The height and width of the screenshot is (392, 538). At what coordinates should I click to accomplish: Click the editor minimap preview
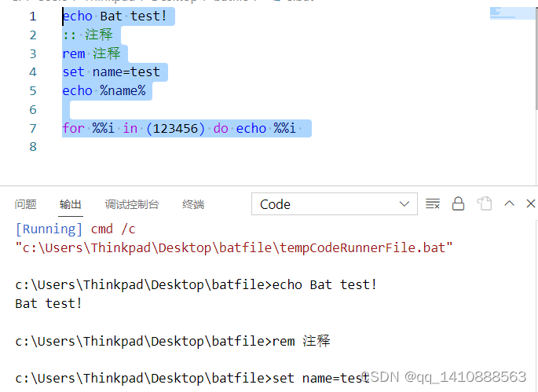pyautogui.click(x=512, y=13)
